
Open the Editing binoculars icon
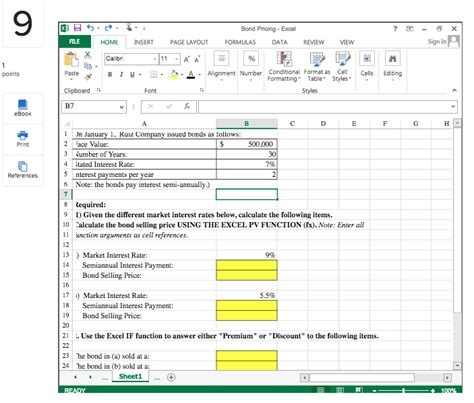click(x=393, y=58)
